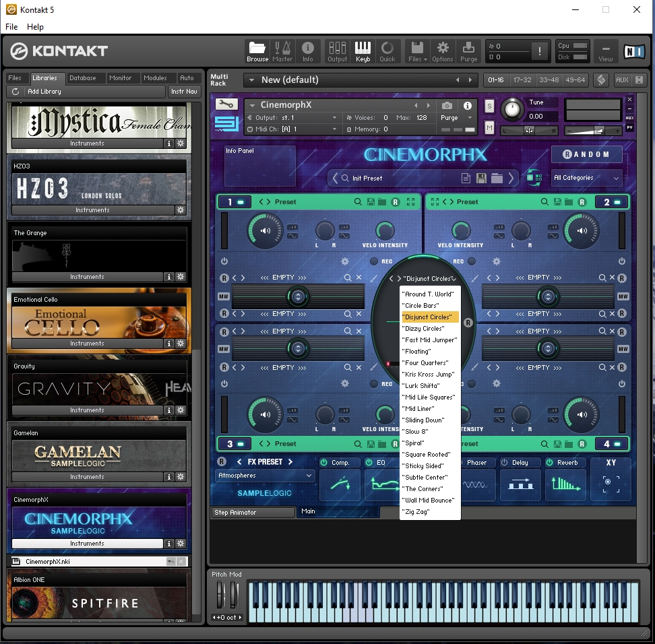Click the Step Animator button
Viewport: 655px width, 644px height.
253,513
